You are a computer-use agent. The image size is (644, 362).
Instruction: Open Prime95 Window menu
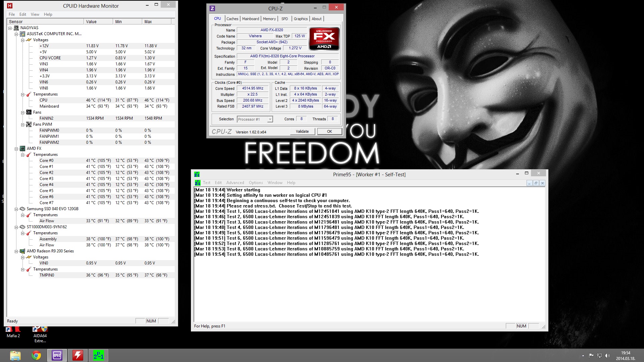point(275,183)
